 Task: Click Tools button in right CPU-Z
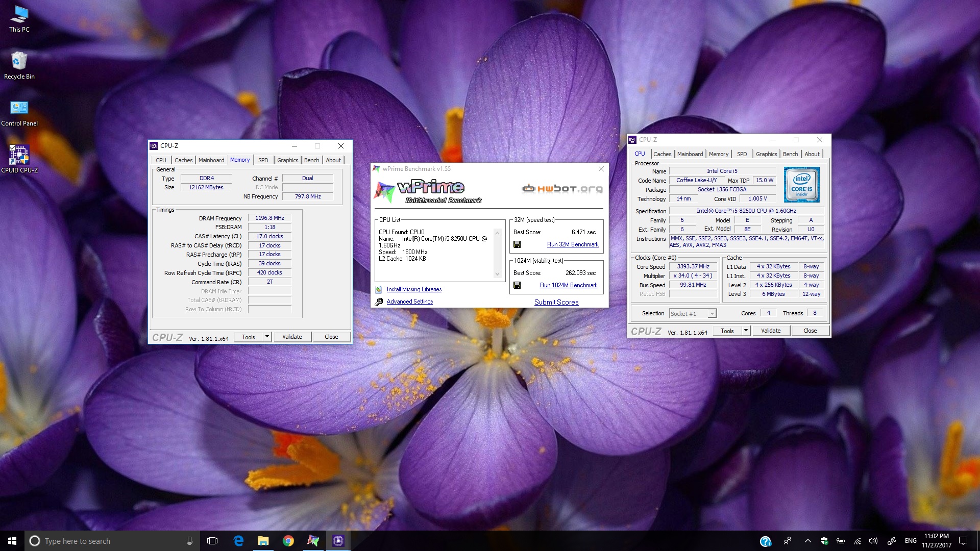(x=727, y=331)
